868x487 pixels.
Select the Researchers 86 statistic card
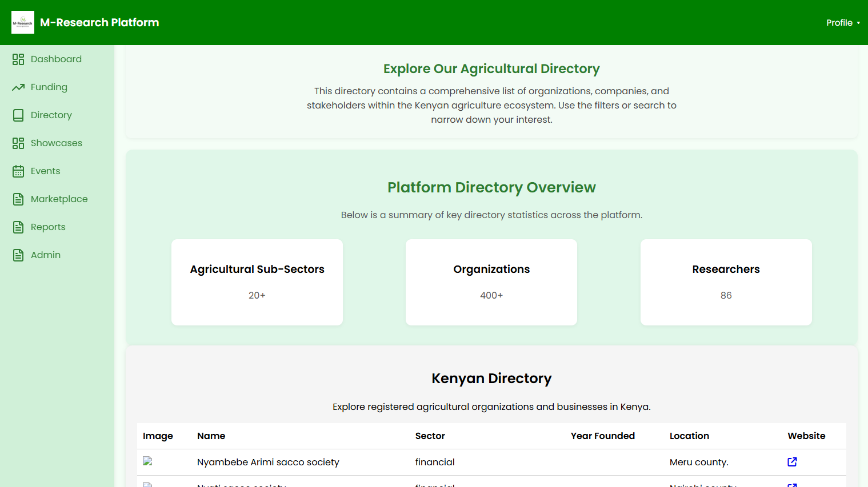tap(726, 282)
